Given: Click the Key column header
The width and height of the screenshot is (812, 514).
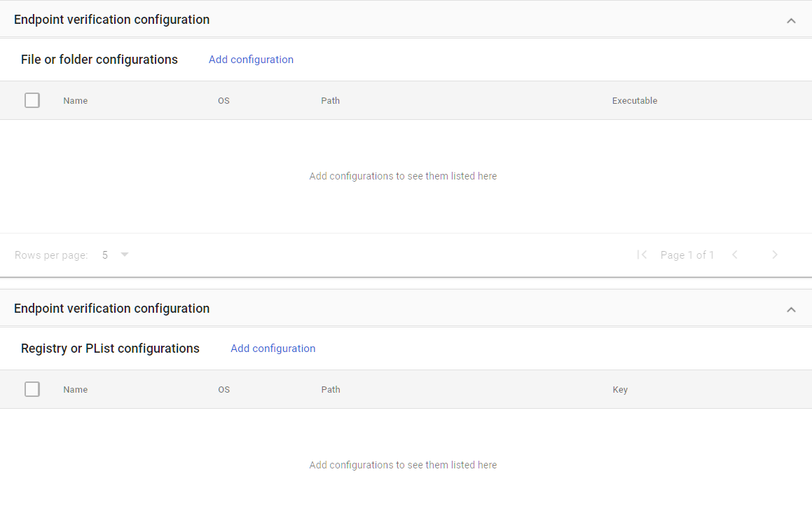Looking at the screenshot, I should point(620,389).
